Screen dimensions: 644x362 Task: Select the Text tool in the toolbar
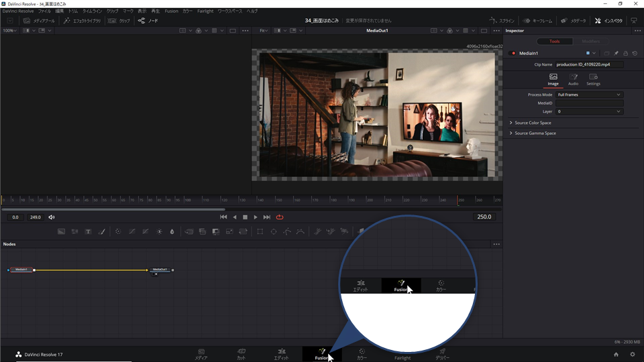[88, 231]
